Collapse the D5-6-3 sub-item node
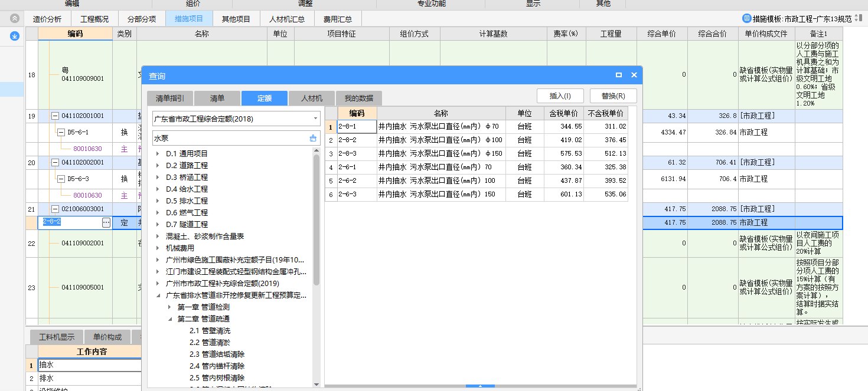The width and height of the screenshot is (868, 391). pos(61,179)
